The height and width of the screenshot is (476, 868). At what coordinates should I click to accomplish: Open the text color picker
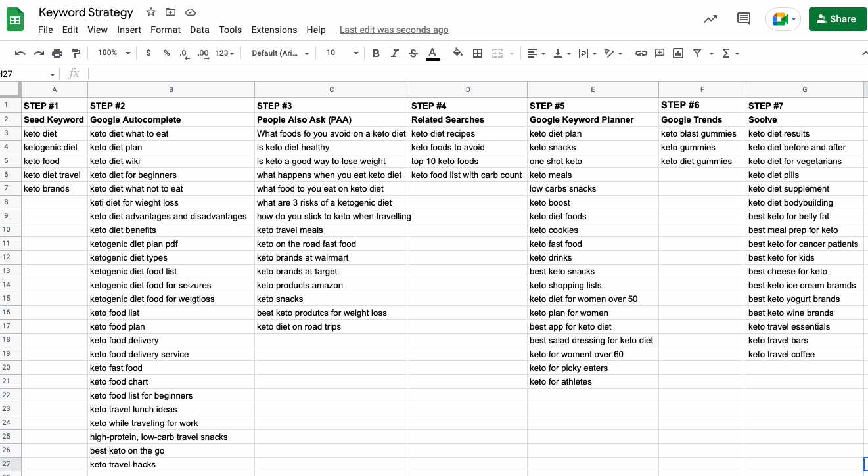click(x=432, y=53)
